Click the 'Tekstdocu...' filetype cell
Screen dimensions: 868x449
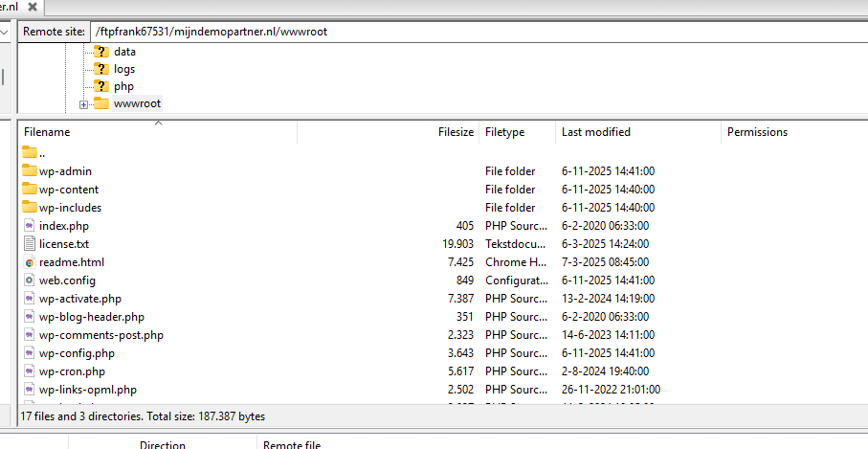[516, 244]
